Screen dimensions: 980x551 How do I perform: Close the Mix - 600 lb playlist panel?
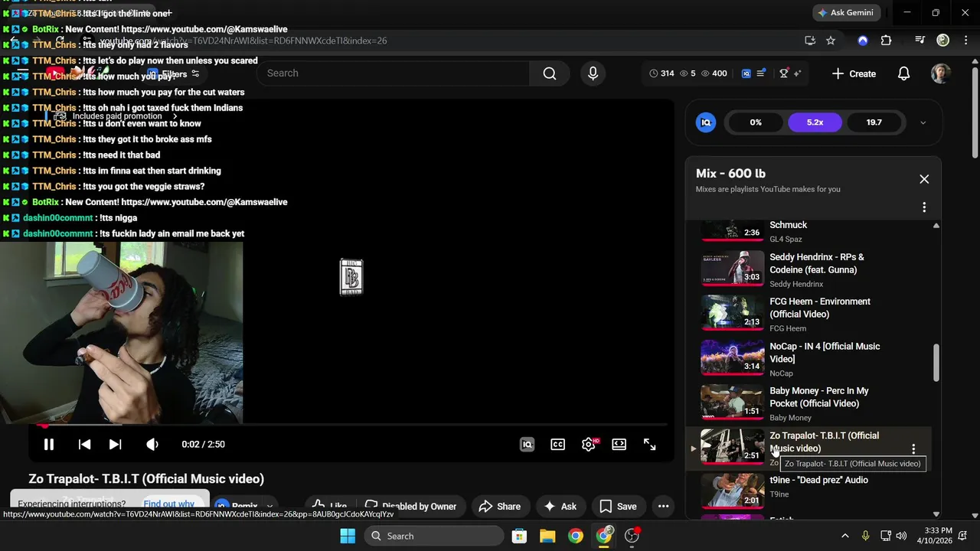click(924, 179)
